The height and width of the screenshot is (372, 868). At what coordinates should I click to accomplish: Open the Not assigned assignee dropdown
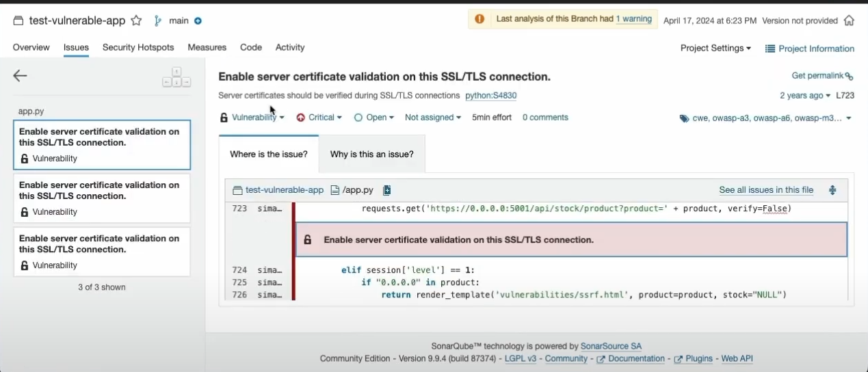click(433, 118)
